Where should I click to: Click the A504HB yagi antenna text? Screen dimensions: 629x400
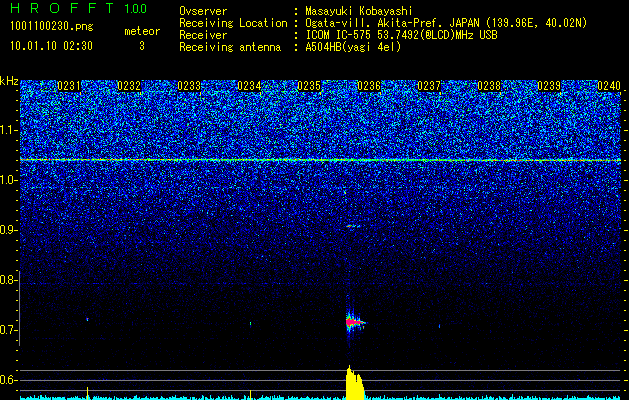(x=353, y=47)
